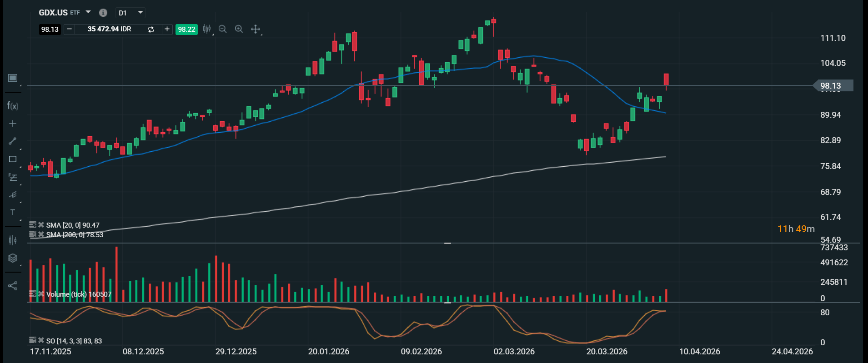Viewport: 868px width, 363px height.
Task: Open the layers icon in sidebar
Action: click(x=13, y=258)
